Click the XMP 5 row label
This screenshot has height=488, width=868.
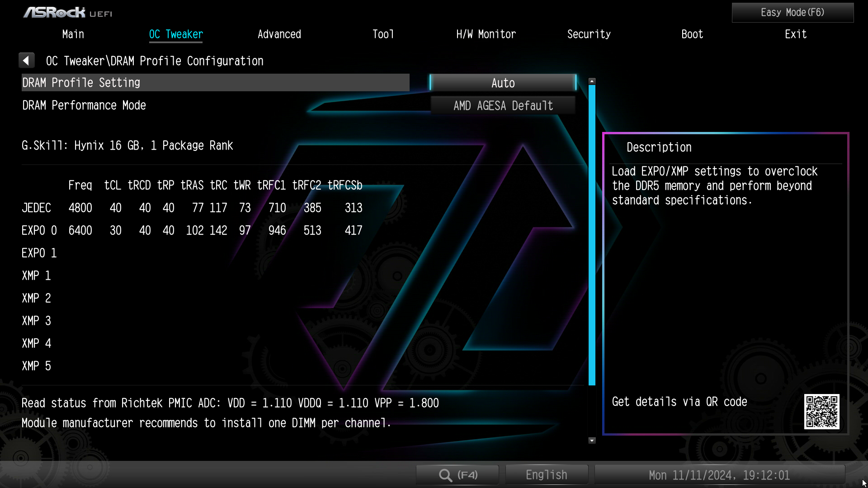click(36, 366)
